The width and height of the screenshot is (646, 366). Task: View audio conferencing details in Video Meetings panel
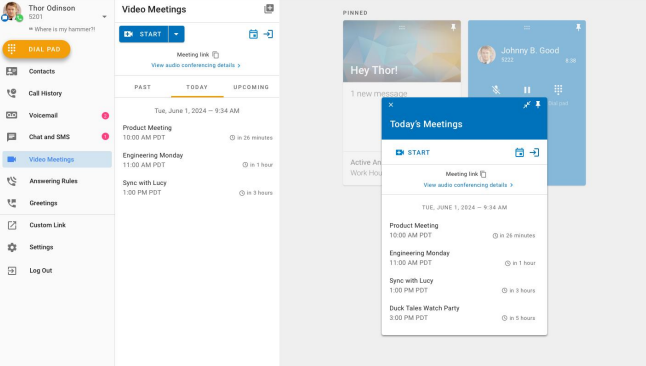[196, 65]
